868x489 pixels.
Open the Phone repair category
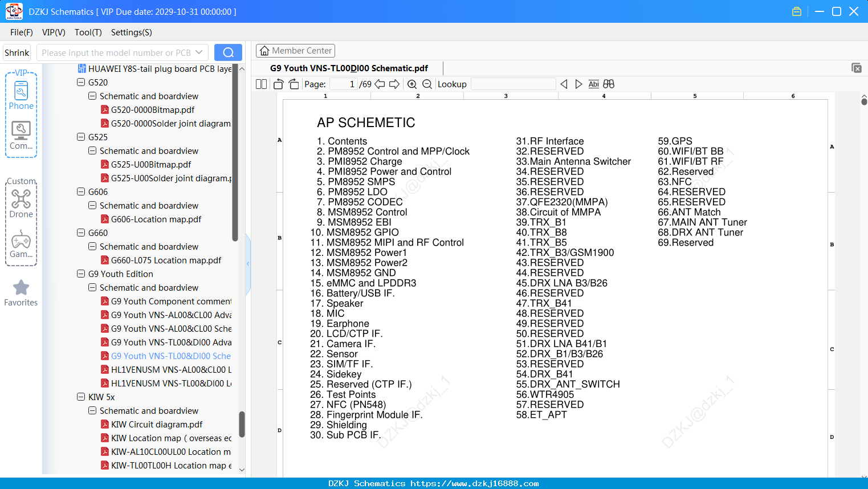(x=21, y=95)
